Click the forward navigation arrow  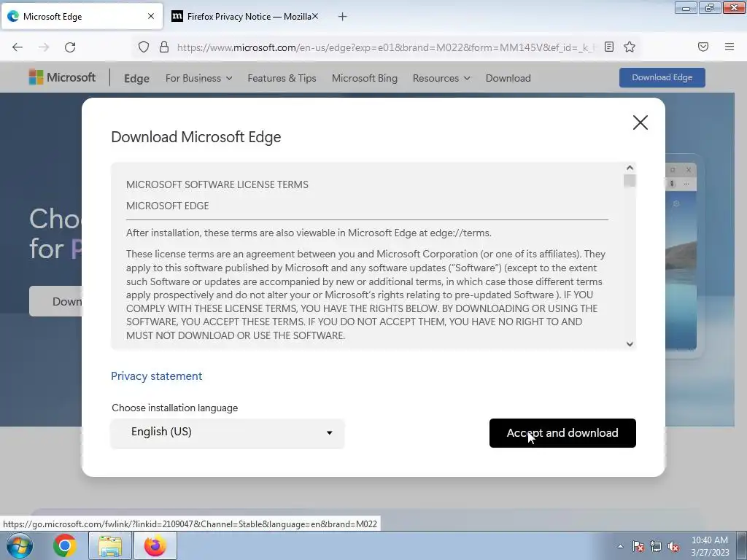coord(44,47)
